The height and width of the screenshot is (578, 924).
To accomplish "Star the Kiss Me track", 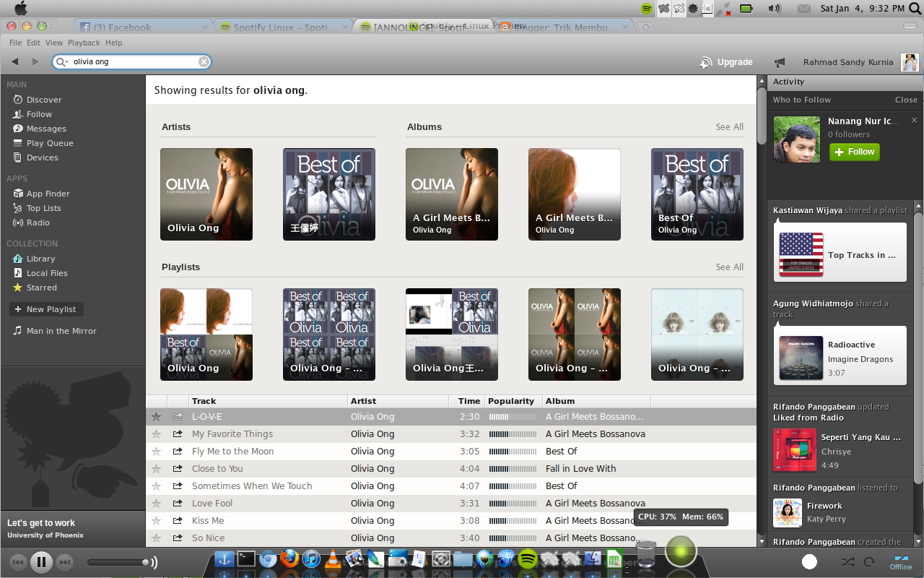I will tap(156, 521).
